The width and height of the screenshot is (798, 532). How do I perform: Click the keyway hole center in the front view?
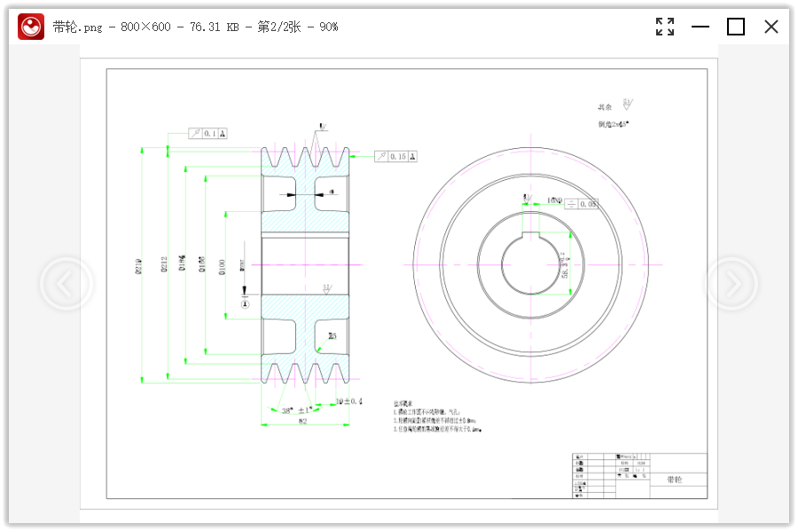530,264
